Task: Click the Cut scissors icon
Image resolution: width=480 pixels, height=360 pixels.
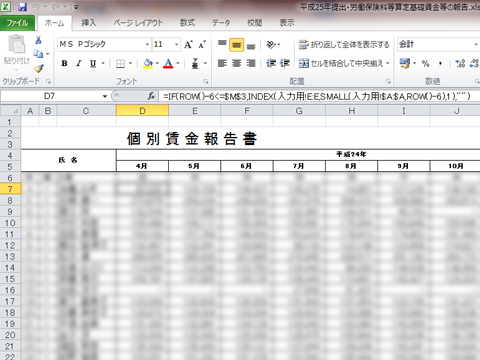Action: (38, 40)
